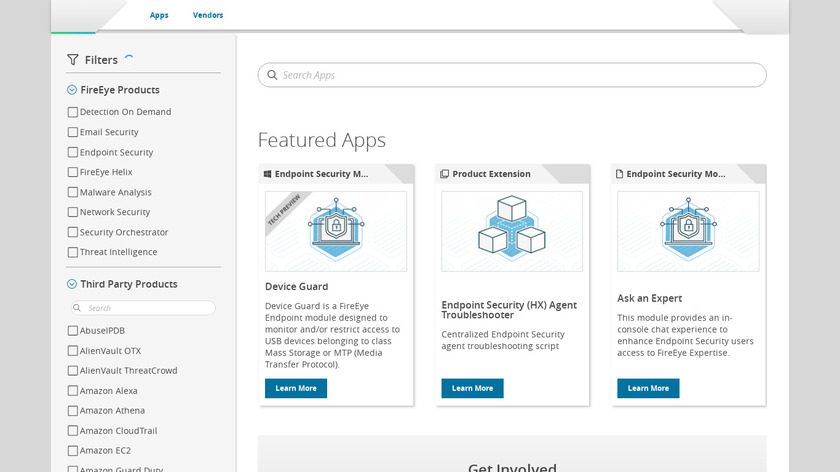
Task: Click the Third Party Products search magnifier icon
Action: [78, 308]
